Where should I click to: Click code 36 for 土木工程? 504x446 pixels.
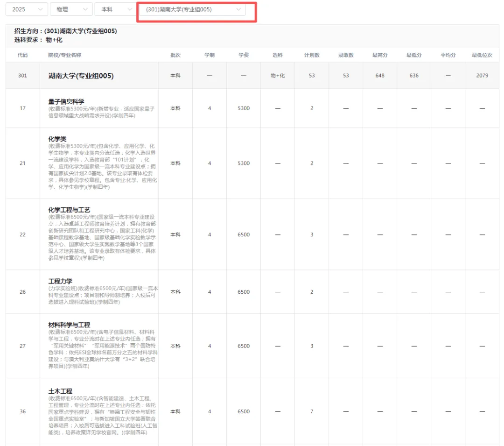pos(22,411)
